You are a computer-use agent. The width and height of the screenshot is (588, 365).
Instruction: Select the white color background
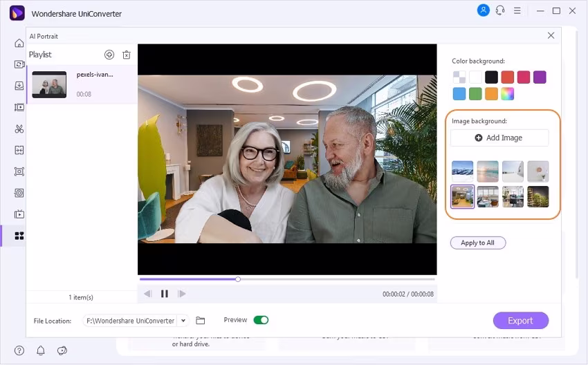click(x=475, y=77)
